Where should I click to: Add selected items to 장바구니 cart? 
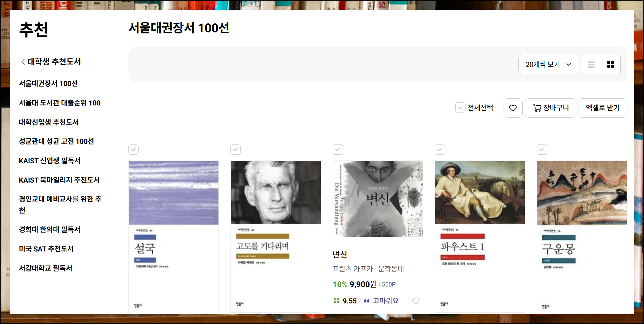pos(550,108)
